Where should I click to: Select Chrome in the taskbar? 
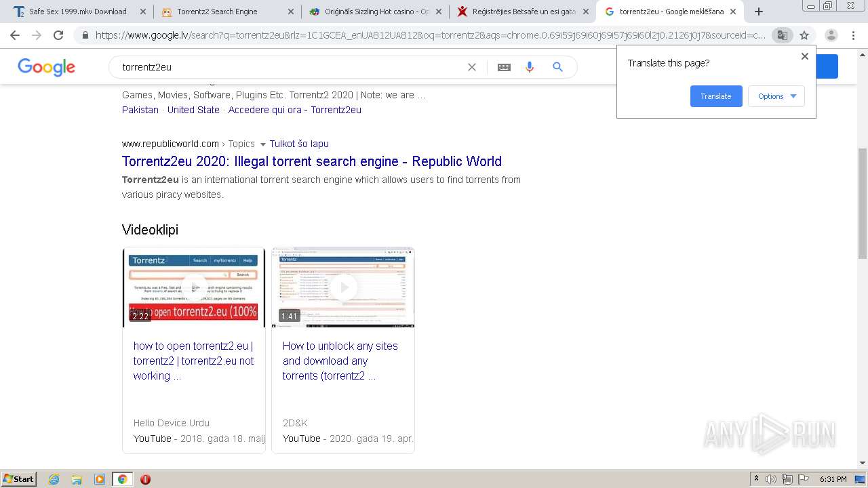pyautogui.click(x=122, y=479)
